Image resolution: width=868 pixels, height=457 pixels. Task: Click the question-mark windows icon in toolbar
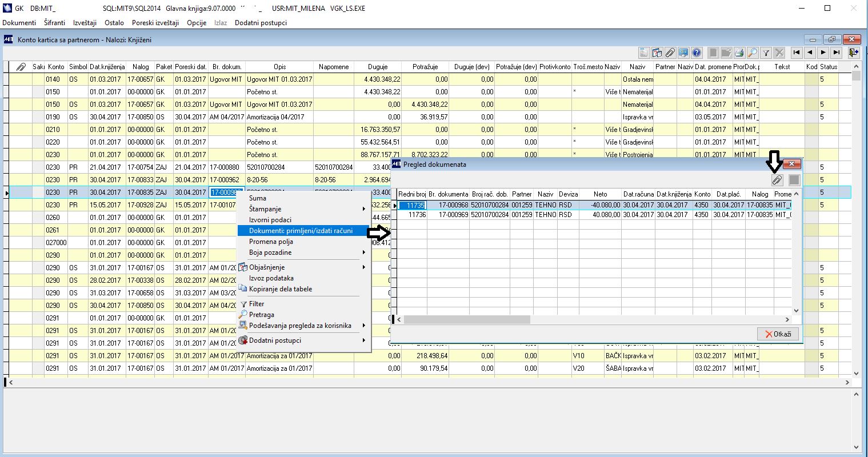(657, 53)
